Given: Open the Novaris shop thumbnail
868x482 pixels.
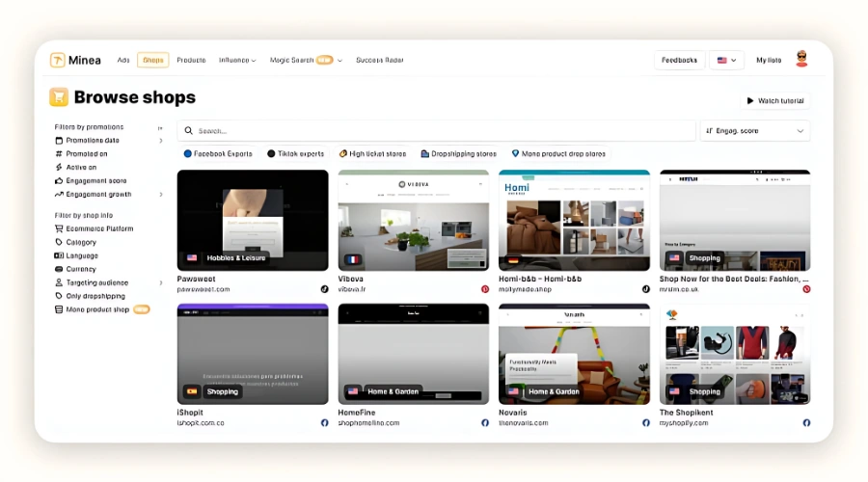Looking at the screenshot, I should coord(574,354).
